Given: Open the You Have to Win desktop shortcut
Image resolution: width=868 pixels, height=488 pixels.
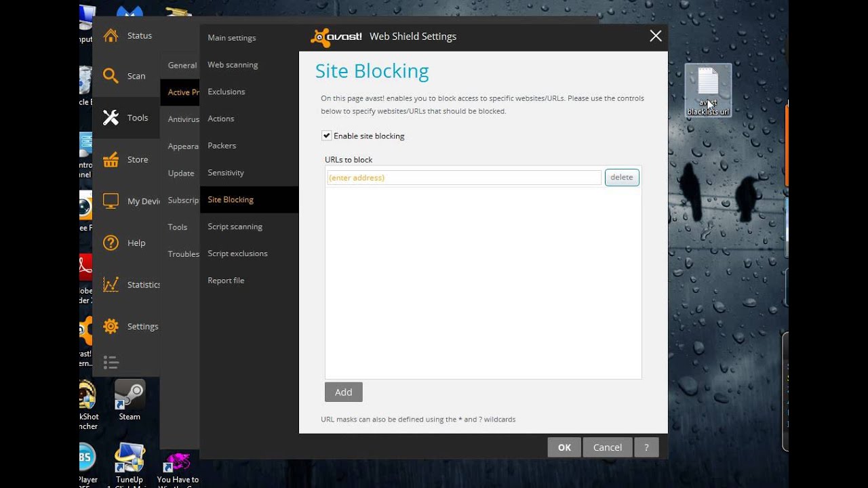Looking at the screenshot, I should pyautogui.click(x=178, y=468).
